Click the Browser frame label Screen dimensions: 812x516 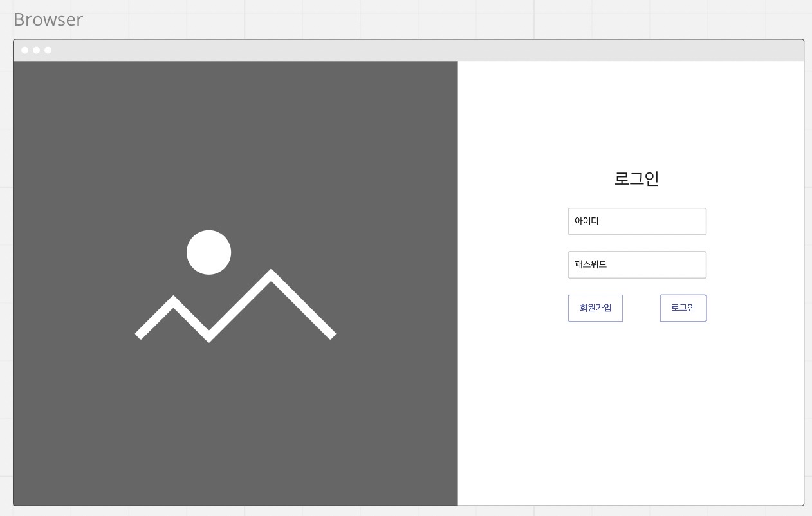pyautogui.click(x=48, y=19)
